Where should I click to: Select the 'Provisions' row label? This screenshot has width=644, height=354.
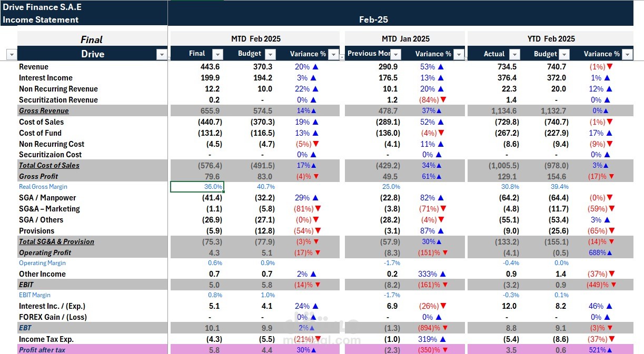[37, 231]
